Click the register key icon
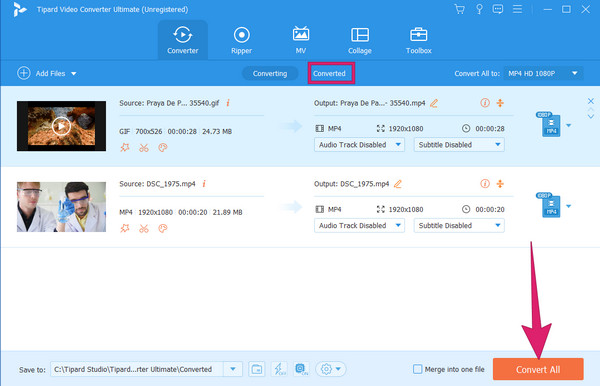This screenshot has width=600, height=386. click(479, 9)
